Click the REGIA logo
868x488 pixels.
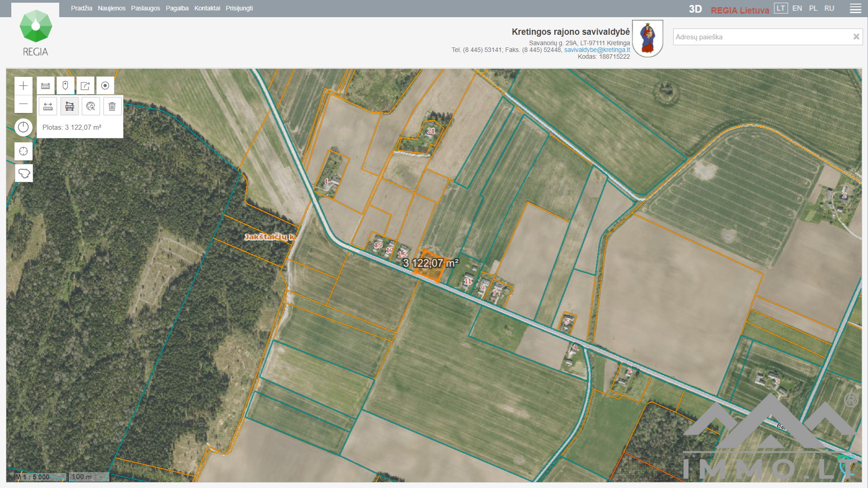(x=35, y=33)
